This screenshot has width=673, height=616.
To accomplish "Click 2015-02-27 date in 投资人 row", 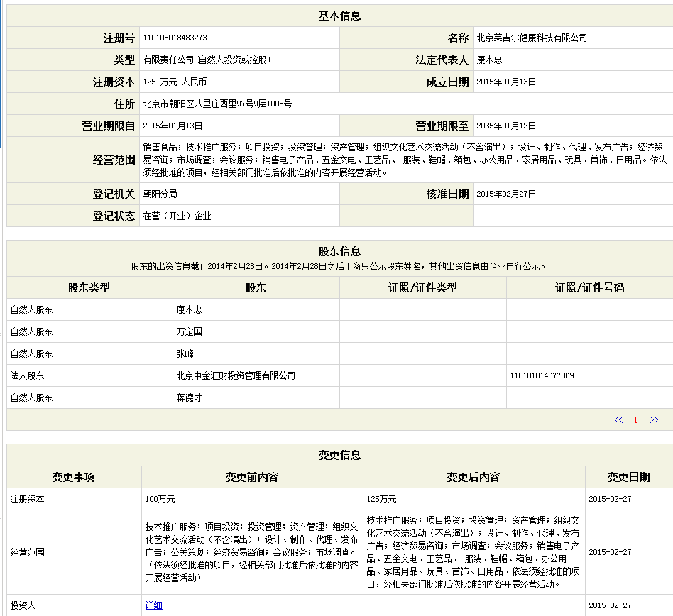I will (x=610, y=605).
